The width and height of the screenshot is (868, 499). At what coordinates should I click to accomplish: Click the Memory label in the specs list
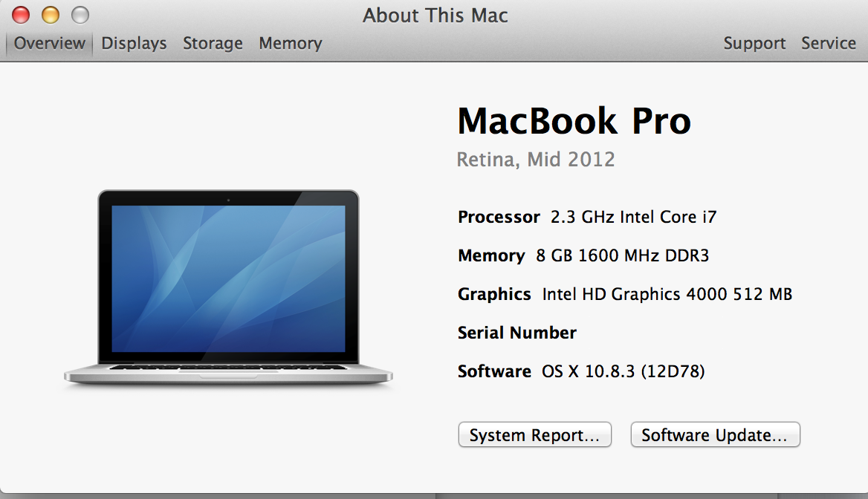click(491, 255)
